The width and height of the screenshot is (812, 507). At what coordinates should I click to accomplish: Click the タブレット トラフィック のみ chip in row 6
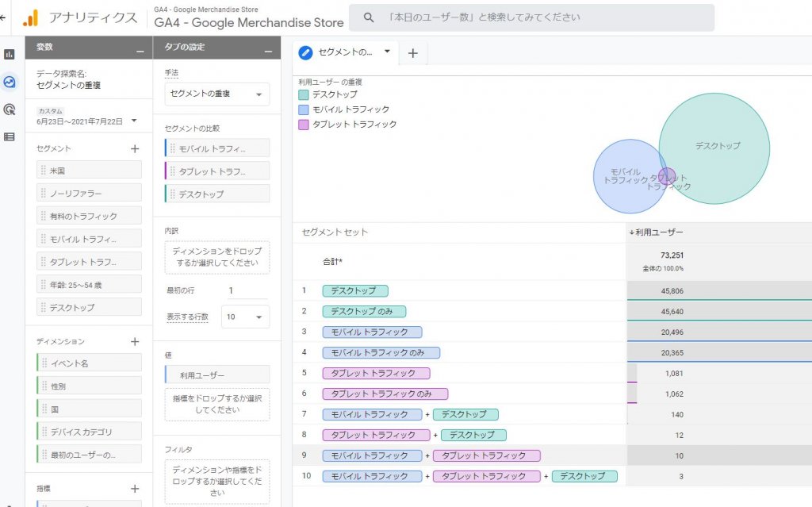point(385,394)
